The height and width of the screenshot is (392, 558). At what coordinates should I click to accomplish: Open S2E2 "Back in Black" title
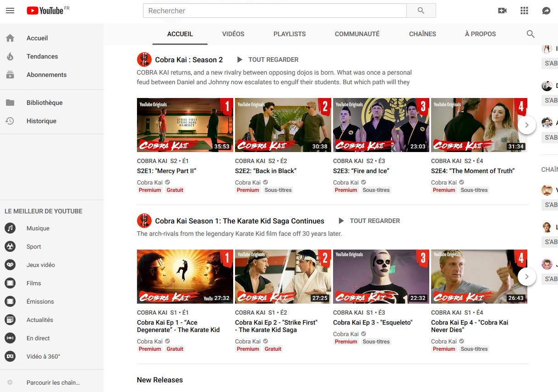click(x=266, y=171)
